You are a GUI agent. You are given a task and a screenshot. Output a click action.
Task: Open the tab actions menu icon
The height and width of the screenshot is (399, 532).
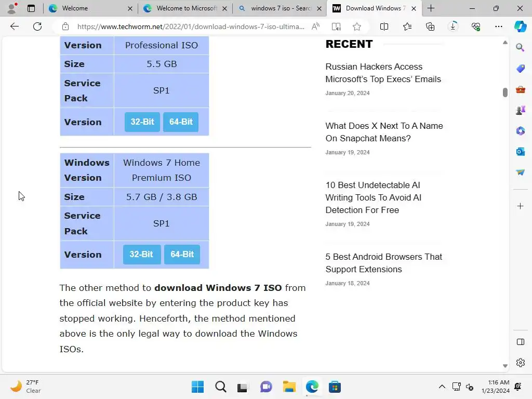click(x=31, y=8)
